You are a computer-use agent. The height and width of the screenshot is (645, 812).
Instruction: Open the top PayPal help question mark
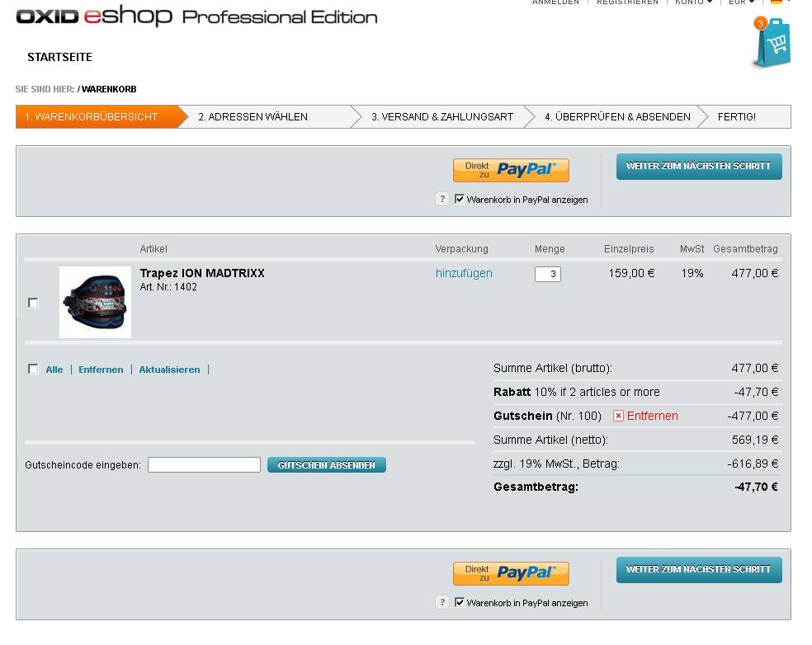(442, 199)
